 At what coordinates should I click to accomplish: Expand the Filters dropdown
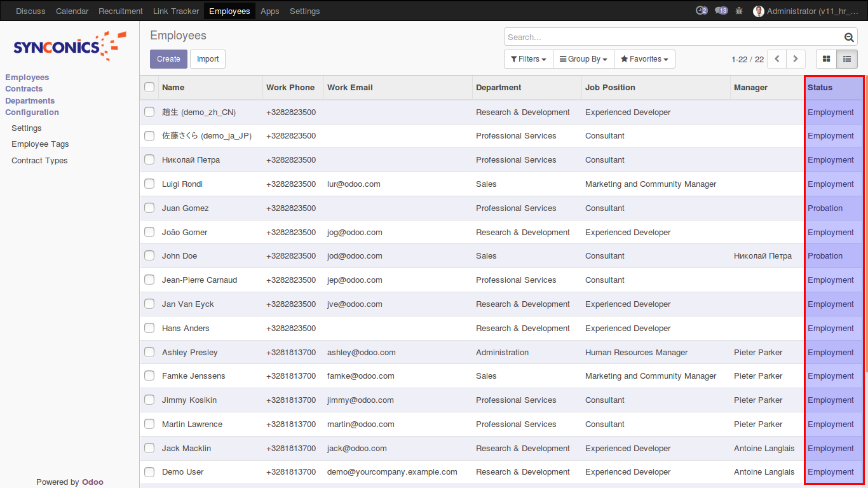(x=528, y=59)
